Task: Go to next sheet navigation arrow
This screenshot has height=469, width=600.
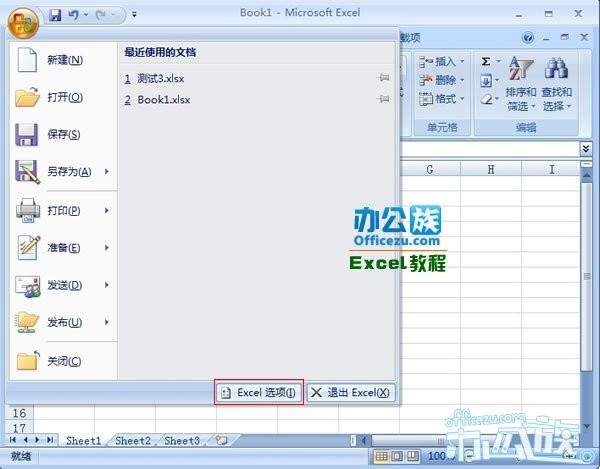Action: (37, 440)
